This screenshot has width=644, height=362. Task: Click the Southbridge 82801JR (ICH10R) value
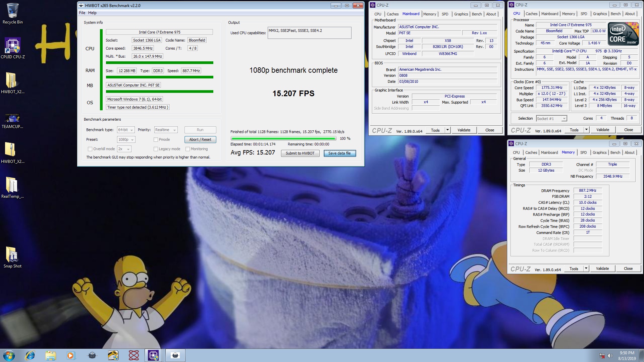click(x=447, y=47)
